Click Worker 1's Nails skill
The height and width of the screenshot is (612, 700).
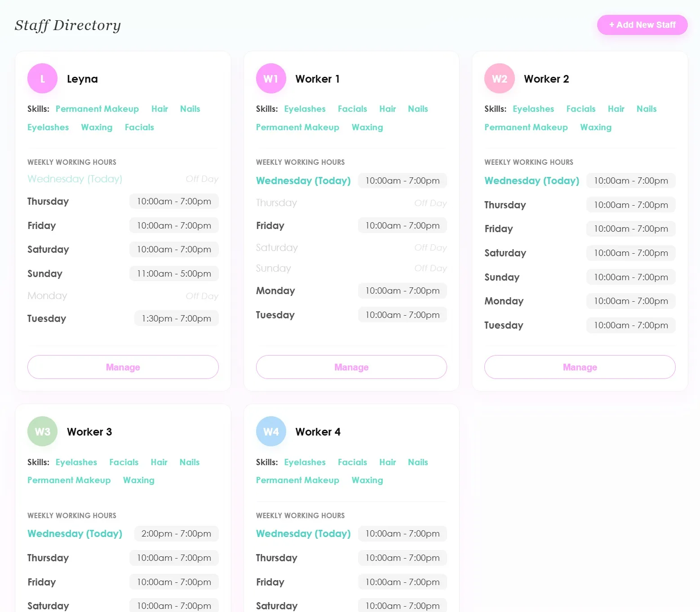tap(418, 109)
